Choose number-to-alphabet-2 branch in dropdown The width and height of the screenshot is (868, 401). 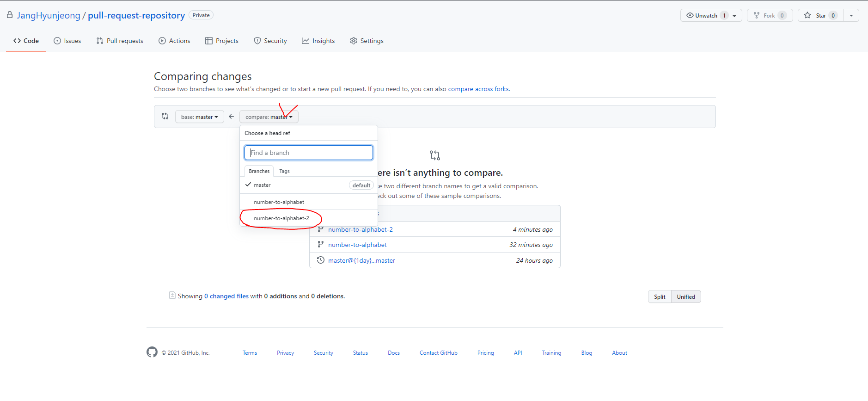pyautogui.click(x=309, y=218)
